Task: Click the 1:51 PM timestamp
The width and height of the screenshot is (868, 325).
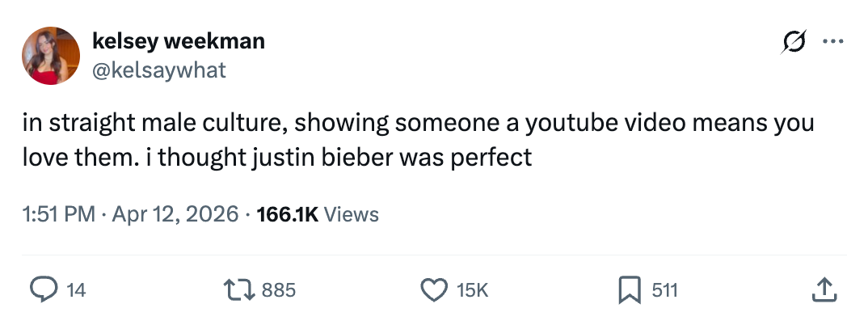Action: (58, 214)
